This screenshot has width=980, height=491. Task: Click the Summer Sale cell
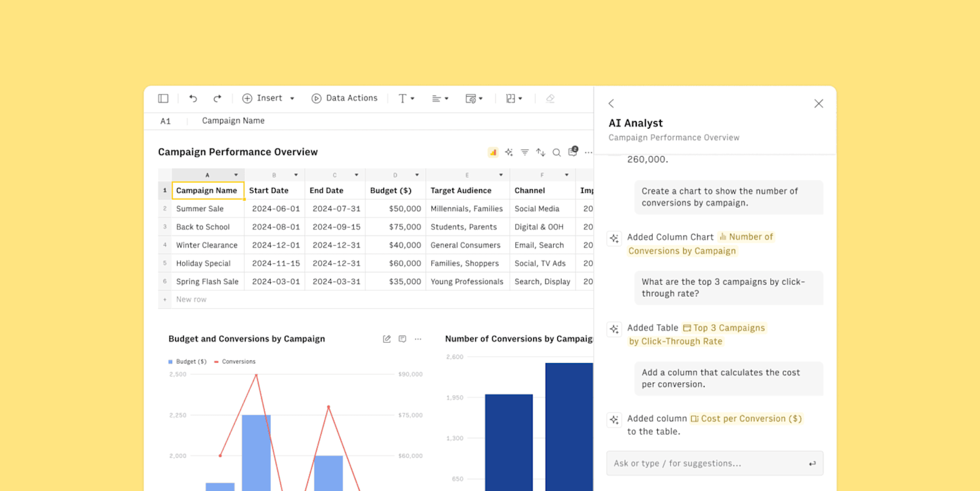click(x=208, y=209)
